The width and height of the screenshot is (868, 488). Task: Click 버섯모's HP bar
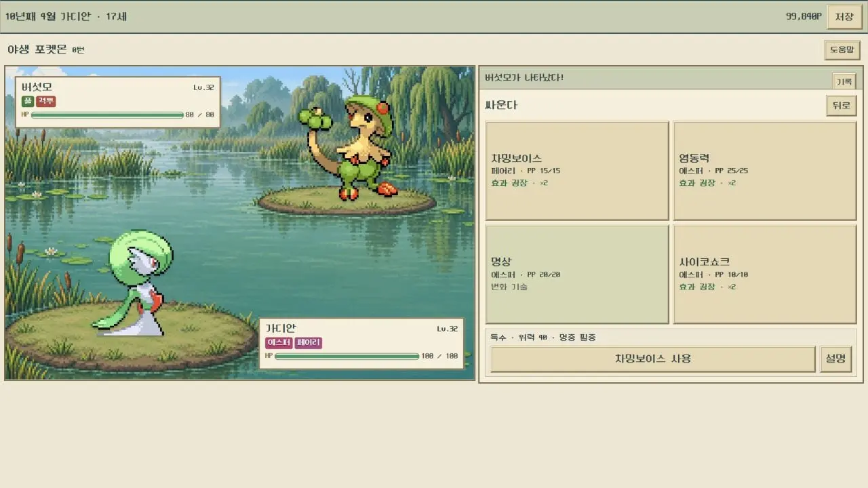pos(107,115)
